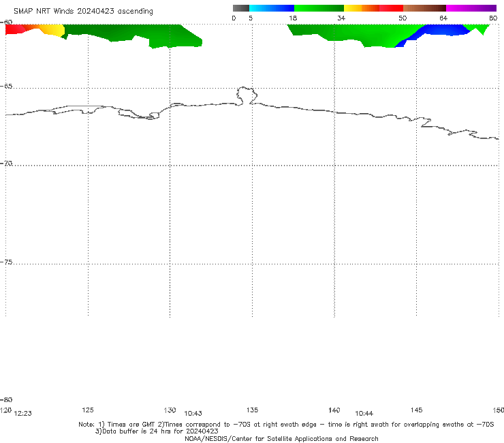The height and width of the screenshot is (443, 504).
Task: Click the swath time '12:23'
Action: click(x=23, y=414)
